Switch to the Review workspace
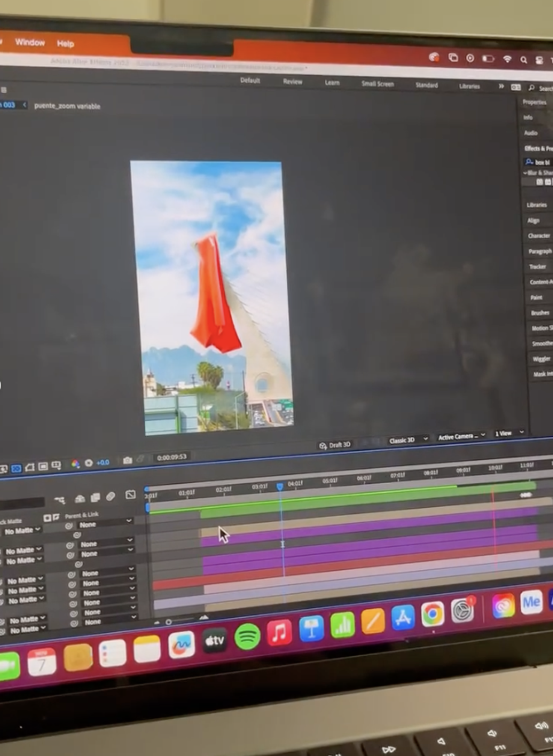This screenshot has height=756, width=553. [x=293, y=82]
